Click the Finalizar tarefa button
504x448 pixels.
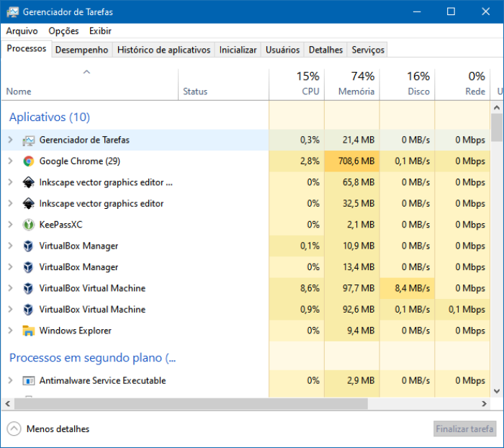pos(464,429)
